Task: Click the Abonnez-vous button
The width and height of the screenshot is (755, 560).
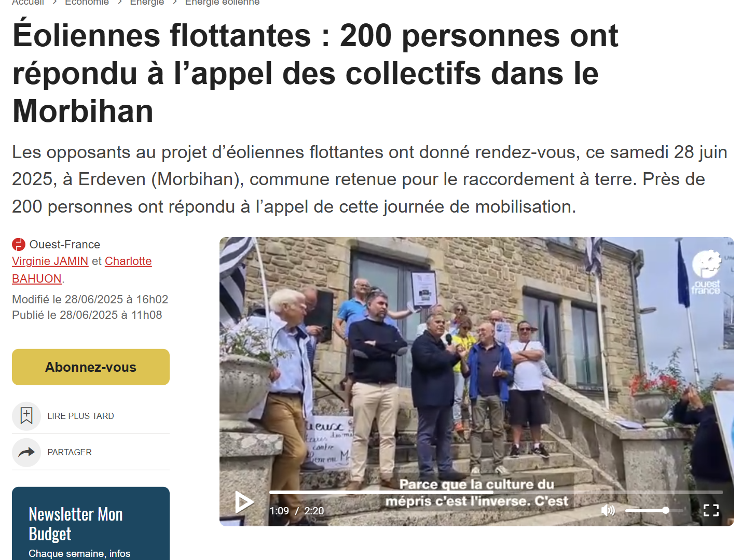Action: click(x=91, y=367)
